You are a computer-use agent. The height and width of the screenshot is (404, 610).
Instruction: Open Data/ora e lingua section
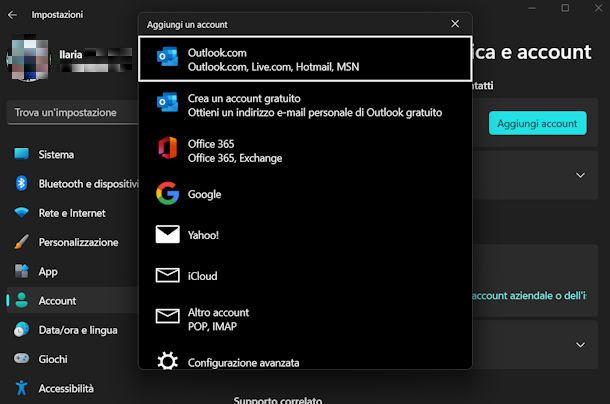point(72,330)
